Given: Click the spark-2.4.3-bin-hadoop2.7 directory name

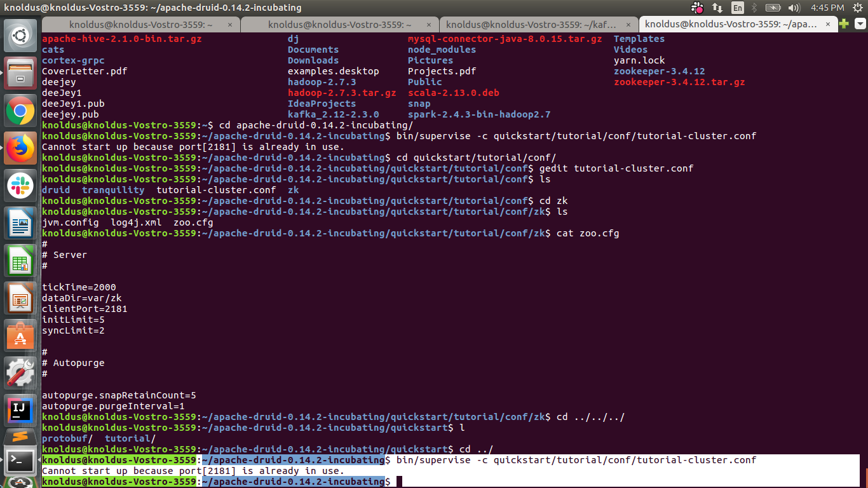Looking at the screenshot, I should click(479, 114).
